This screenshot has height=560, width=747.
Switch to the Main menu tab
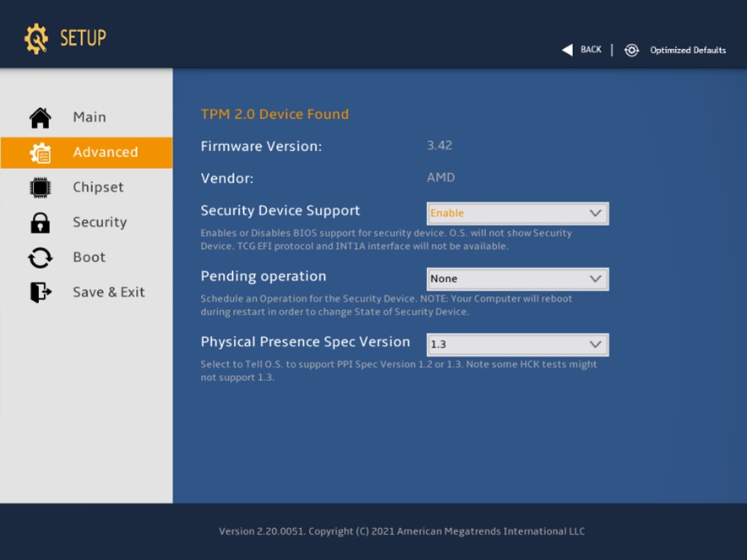(x=89, y=117)
